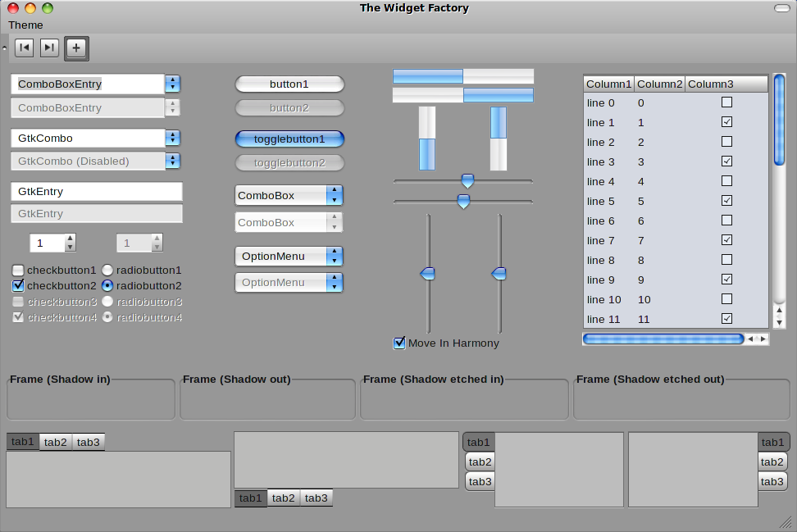Uncheck the Move In Harmony checkbox
This screenshot has width=797, height=532.
[x=400, y=343]
